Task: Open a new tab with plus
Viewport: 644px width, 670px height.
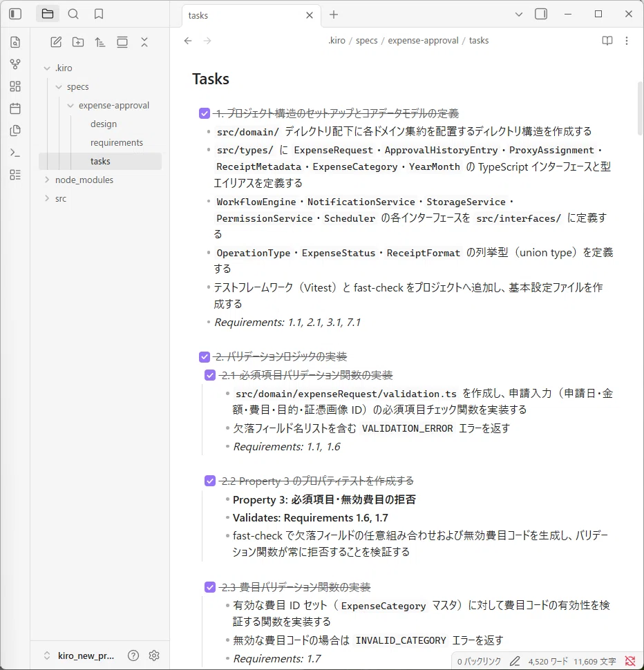Action: coord(334,15)
